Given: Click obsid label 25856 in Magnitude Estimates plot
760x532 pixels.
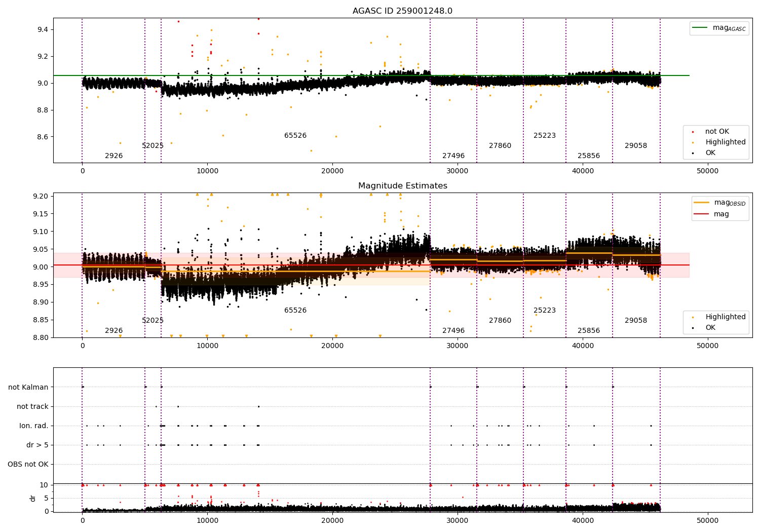Looking at the screenshot, I should [x=589, y=331].
